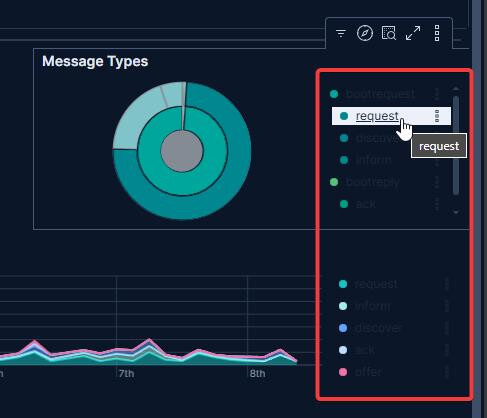487x418 pixels.
Task: Click the green bootreply color dot
Action: pos(334,182)
